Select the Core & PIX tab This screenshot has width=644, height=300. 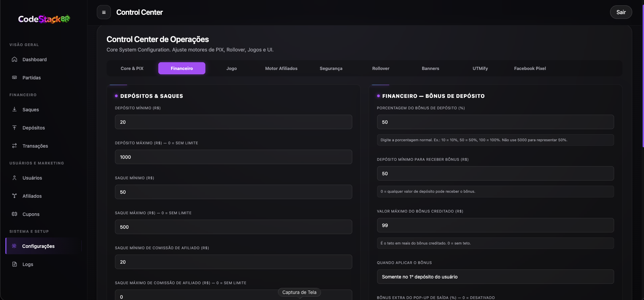132,68
